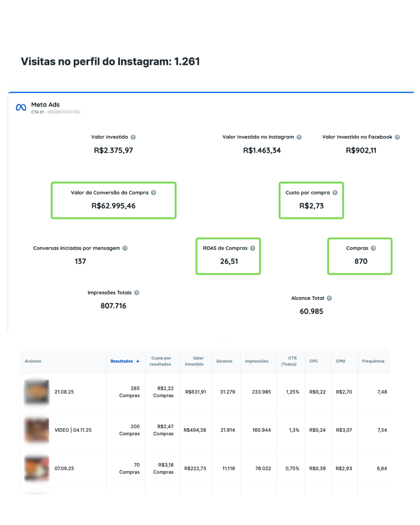Image resolution: width=420 pixels, height=525 pixels.
Task: Click help icon beside Custo por compra
Action: coord(335,193)
